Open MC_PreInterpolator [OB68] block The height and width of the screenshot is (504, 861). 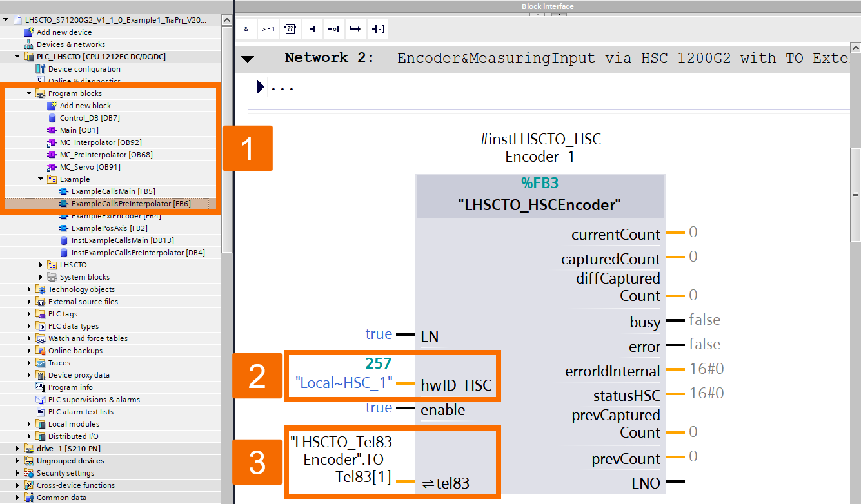(x=106, y=155)
